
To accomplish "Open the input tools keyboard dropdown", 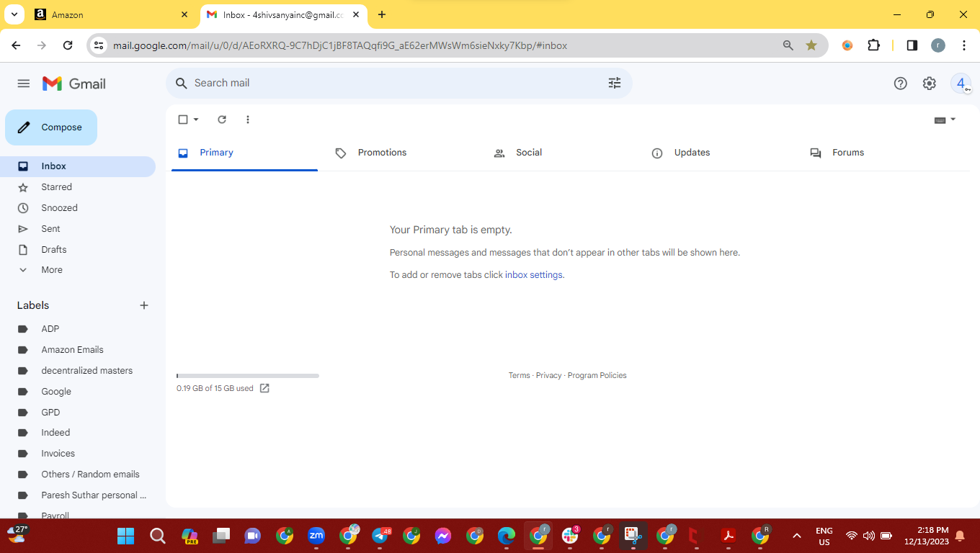I will click(x=945, y=120).
